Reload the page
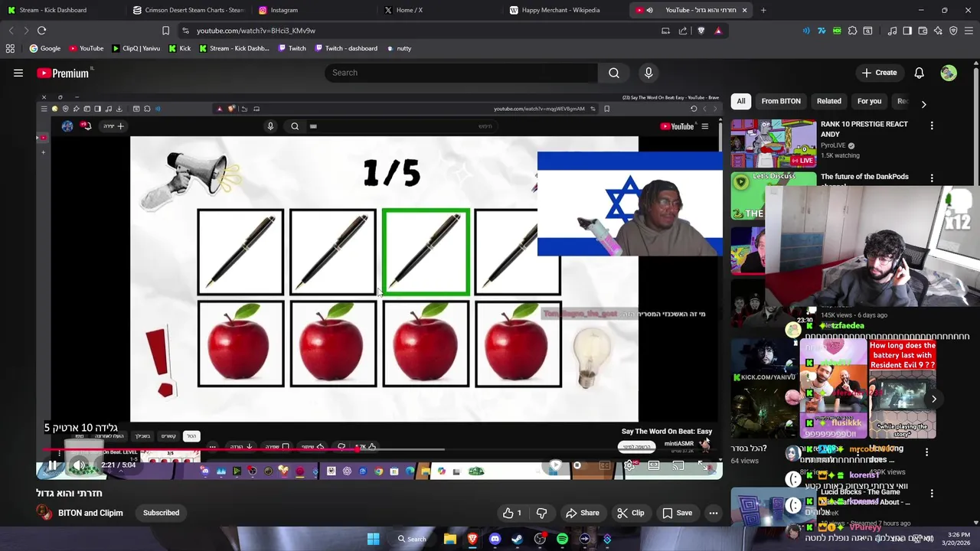980x551 pixels. pyautogui.click(x=41, y=31)
